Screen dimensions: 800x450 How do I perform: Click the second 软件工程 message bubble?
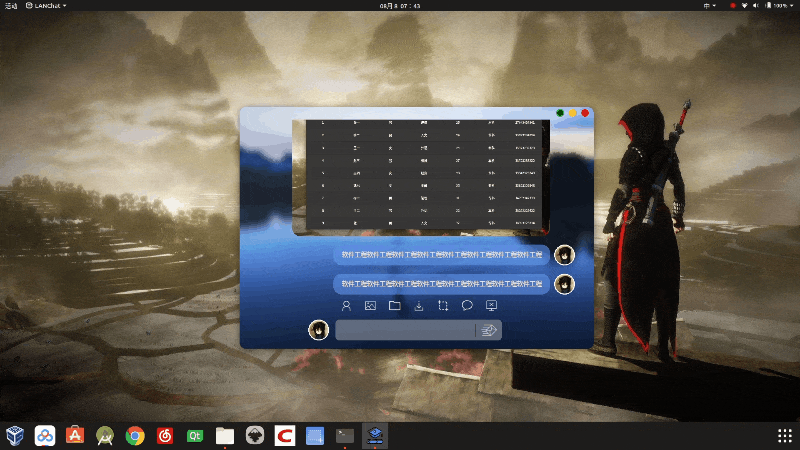pyautogui.click(x=441, y=284)
